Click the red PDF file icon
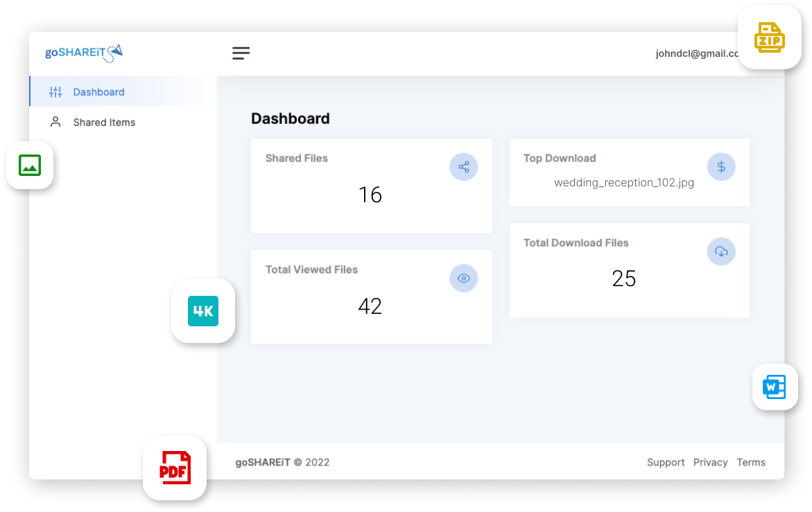 pyautogui.click(x=175, y=468)
